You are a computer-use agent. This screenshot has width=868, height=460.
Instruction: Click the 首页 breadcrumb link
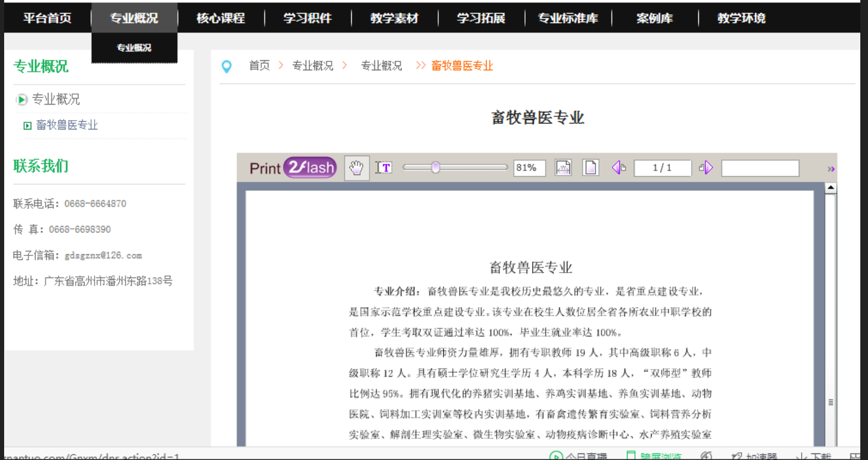[x=259, y=66]
